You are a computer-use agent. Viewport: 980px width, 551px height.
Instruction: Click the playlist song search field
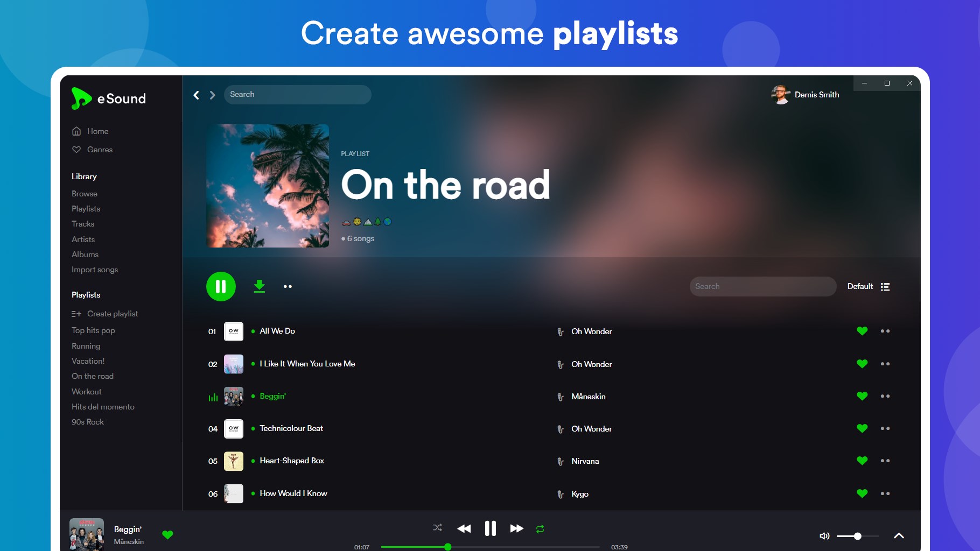pos(763,286)
